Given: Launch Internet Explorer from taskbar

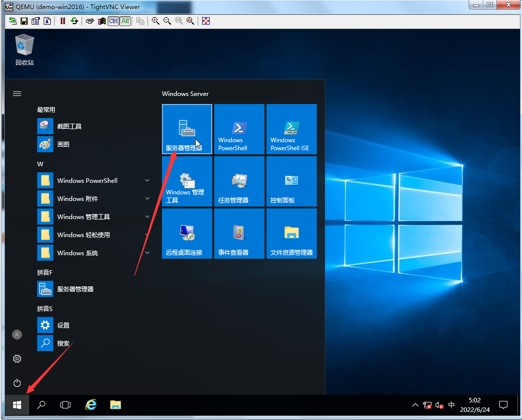Looking at the screenshot, I should coord(91,405).
